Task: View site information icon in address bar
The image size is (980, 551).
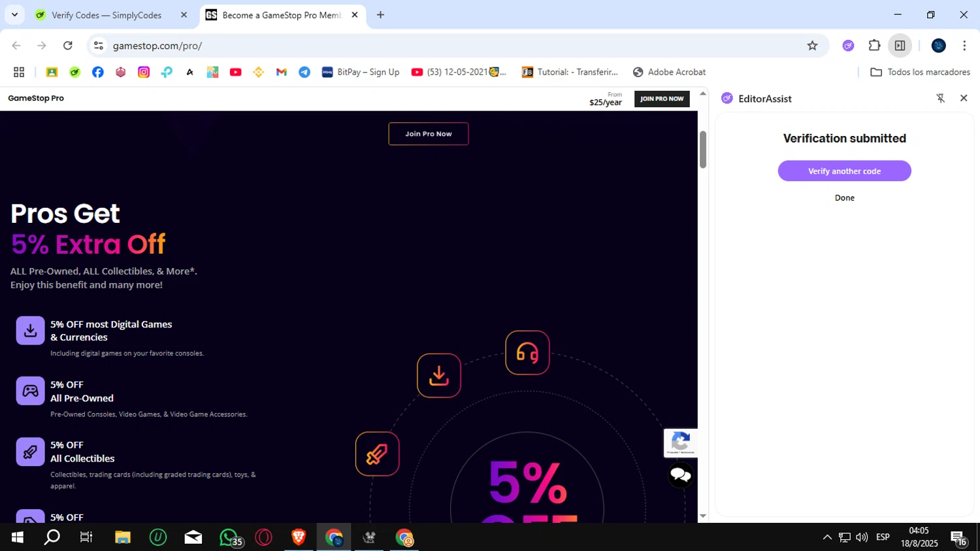Action: (99, 46)
